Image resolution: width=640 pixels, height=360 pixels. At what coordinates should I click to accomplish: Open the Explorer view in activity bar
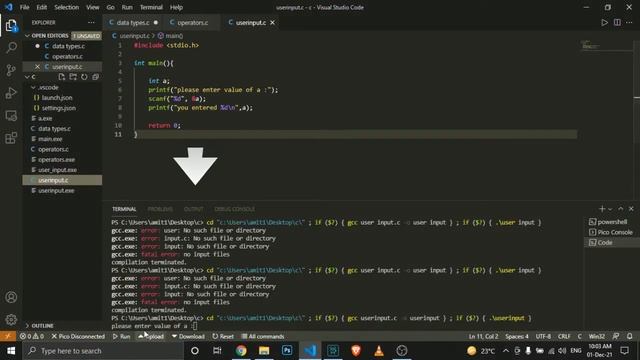pos(11,26)
